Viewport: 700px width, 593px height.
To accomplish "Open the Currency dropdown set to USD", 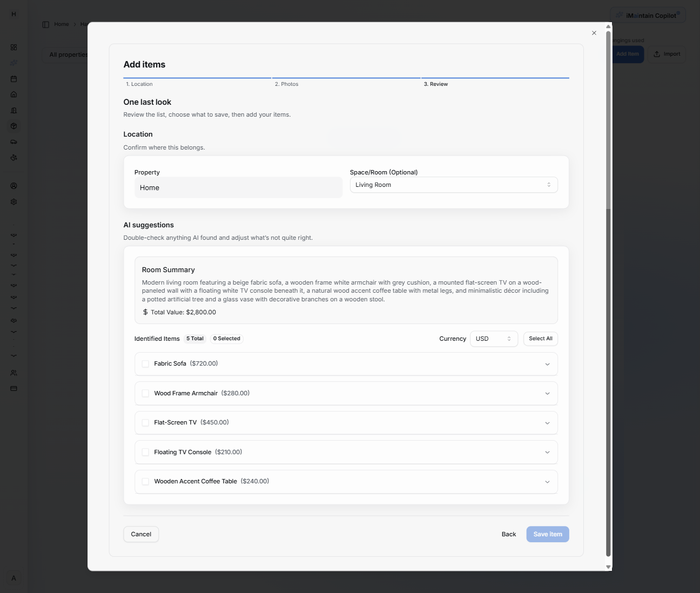I will 494,339.
